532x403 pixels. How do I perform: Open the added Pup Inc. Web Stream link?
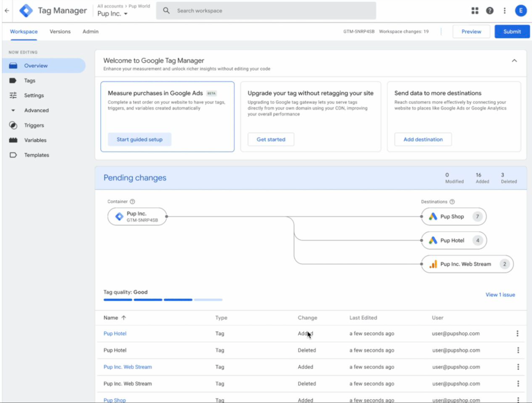pyautogui.click(x=128, y=367)
